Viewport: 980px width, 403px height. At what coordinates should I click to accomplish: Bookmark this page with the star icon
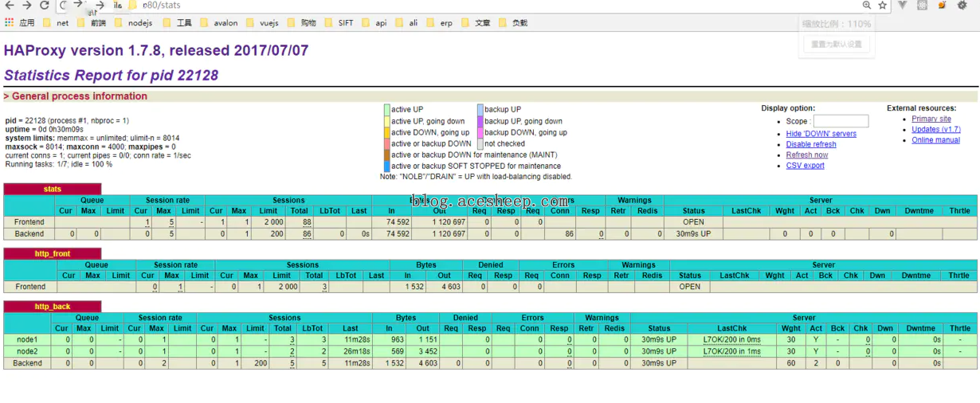(x=883, y=6)
